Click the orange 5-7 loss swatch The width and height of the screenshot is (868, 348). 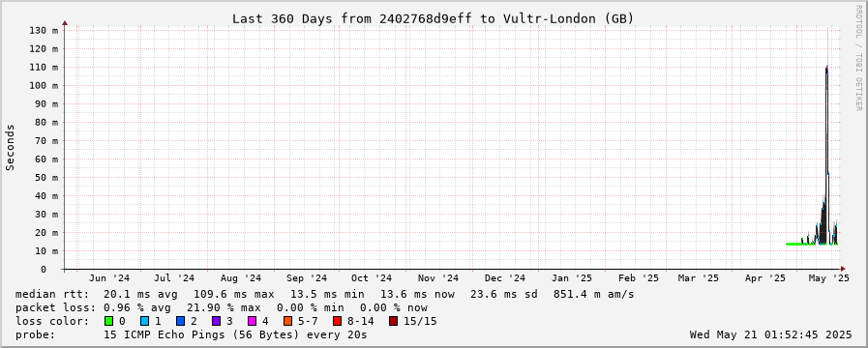287,321
